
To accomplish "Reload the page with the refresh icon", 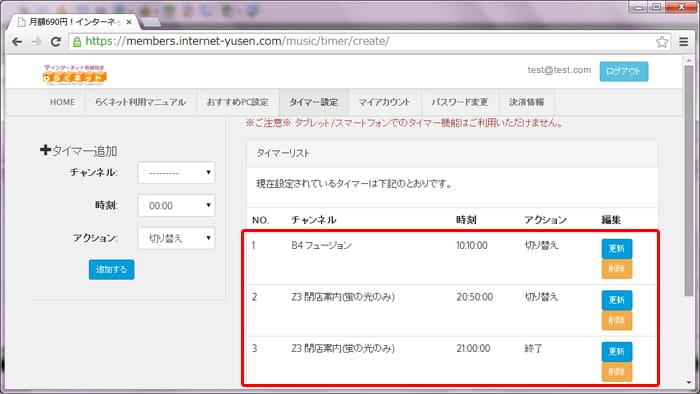I will pyautogui.click(x=55, y=41).
